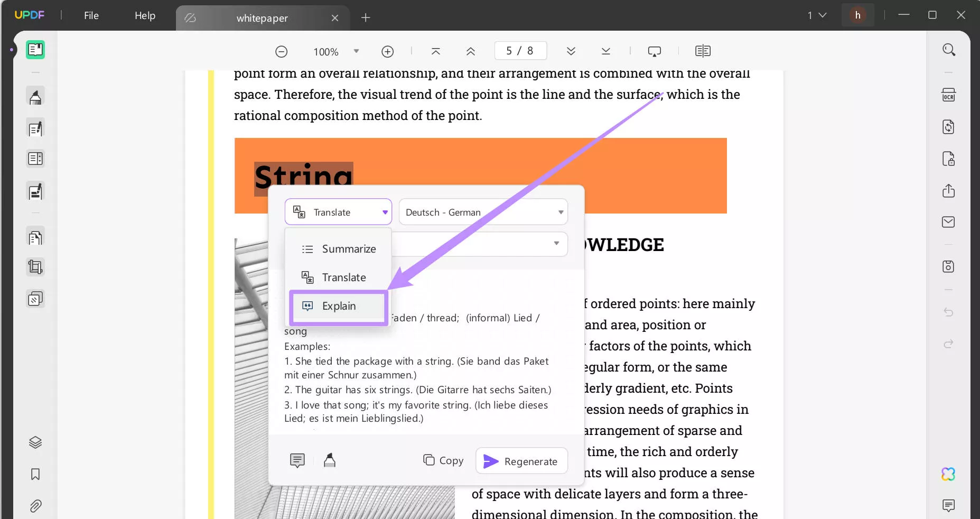The image size is (980, 519).
Task: Open the Deutsch - German language dropdown
Action: (483, 212)
